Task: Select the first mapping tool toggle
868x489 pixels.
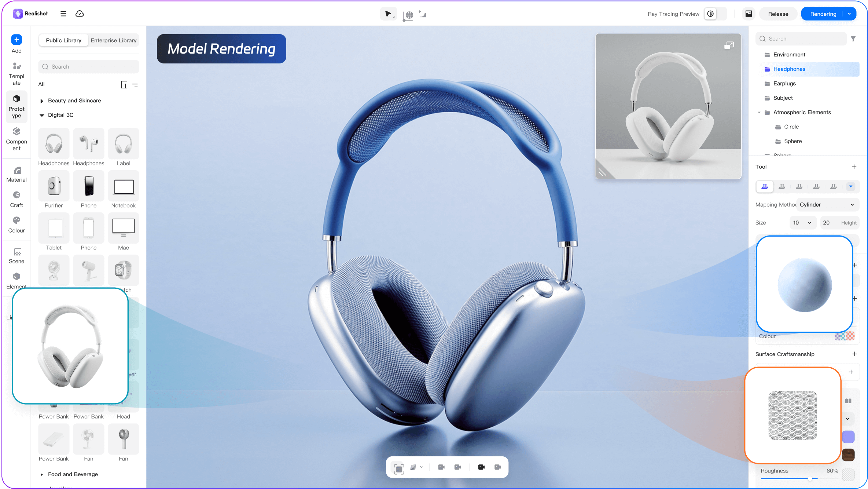Action: 765,186
